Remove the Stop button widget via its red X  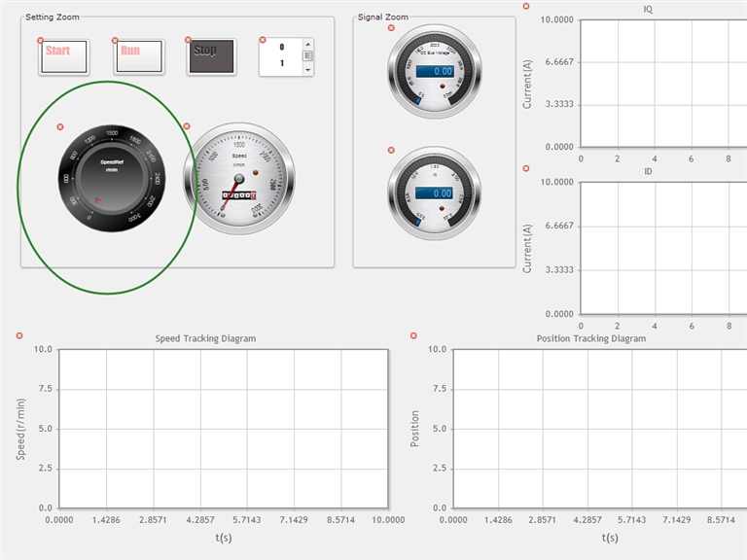[188, 40]
